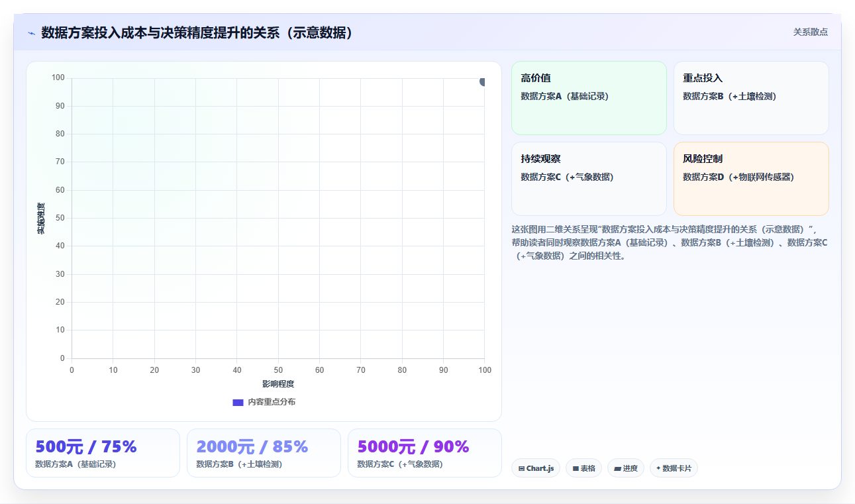Click the scatter data point at 100
855x504 pixels.
point(483,81)
